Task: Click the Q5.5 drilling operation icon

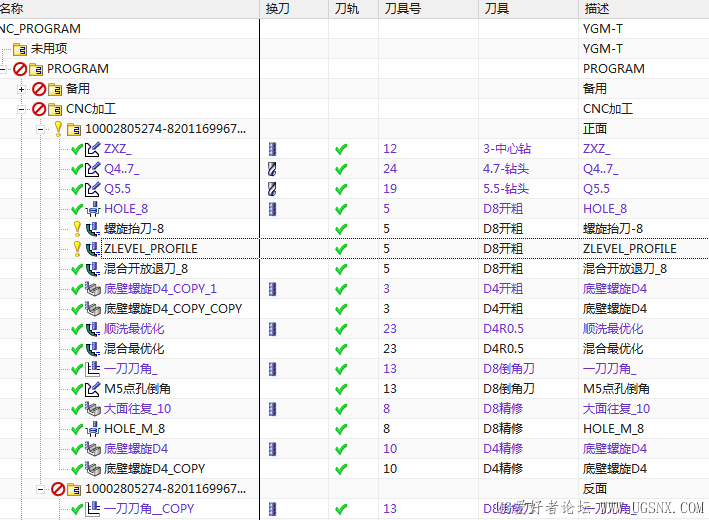Action: click(x=93, y=189)
